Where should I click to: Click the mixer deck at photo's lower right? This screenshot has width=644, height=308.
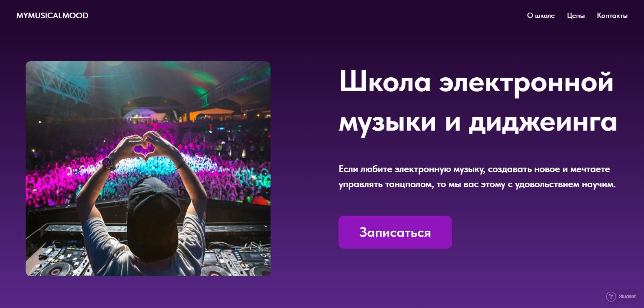[x=238, y=260]
